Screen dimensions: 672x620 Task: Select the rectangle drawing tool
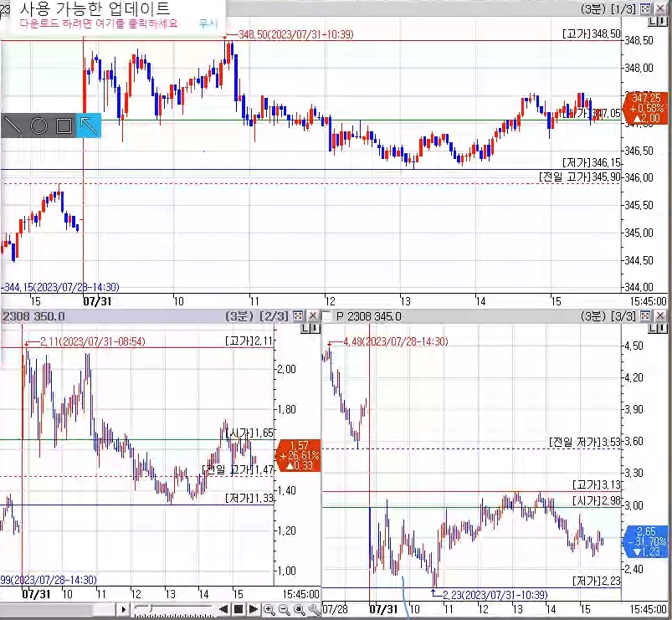coord(64,126)
